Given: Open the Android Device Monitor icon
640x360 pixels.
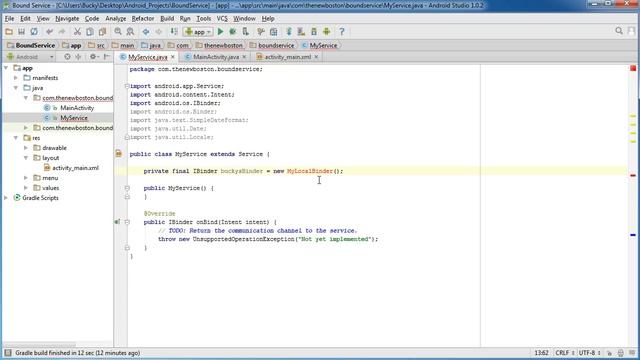Looking at the screenshot, I should 327,31.
